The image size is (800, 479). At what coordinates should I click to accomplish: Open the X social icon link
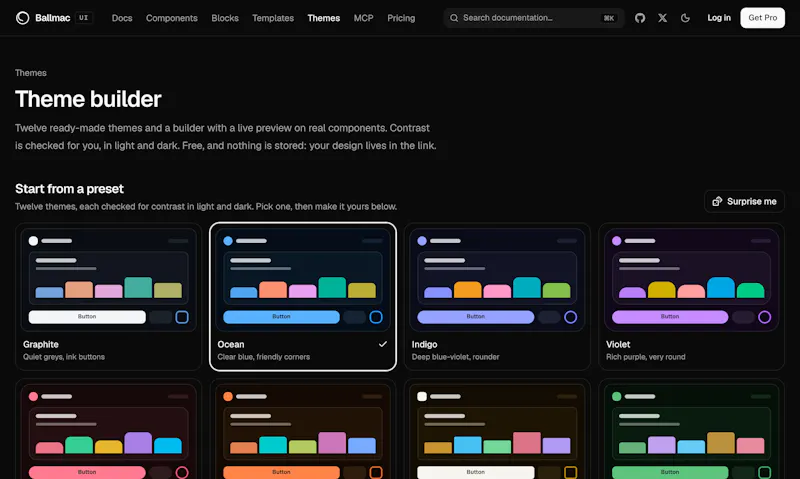pos(662,18)
